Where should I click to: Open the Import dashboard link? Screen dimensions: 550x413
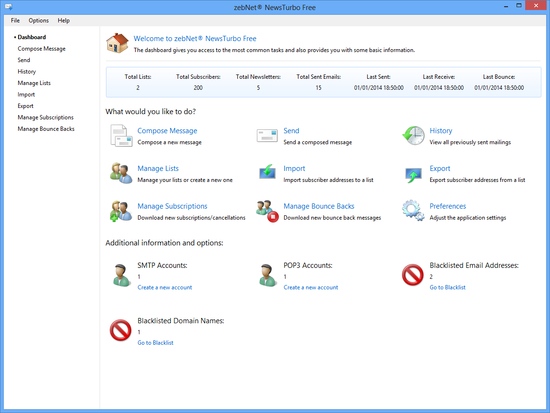coord(294,168)
